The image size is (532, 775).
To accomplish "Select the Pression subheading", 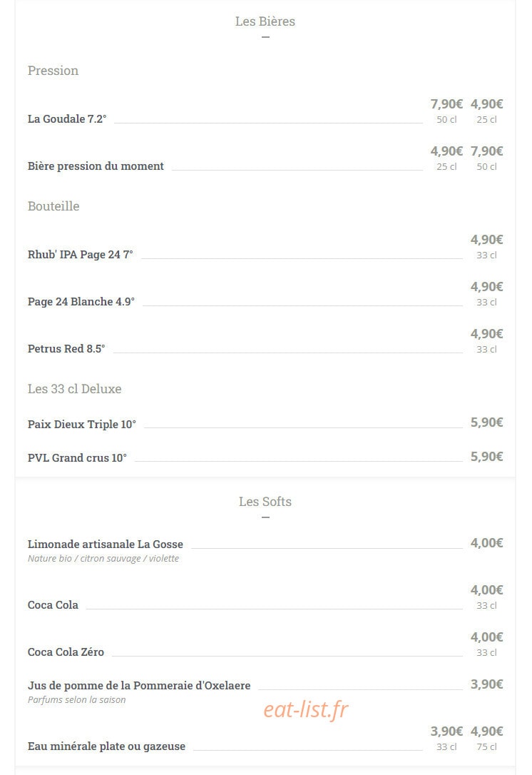I will click(53, 71).
